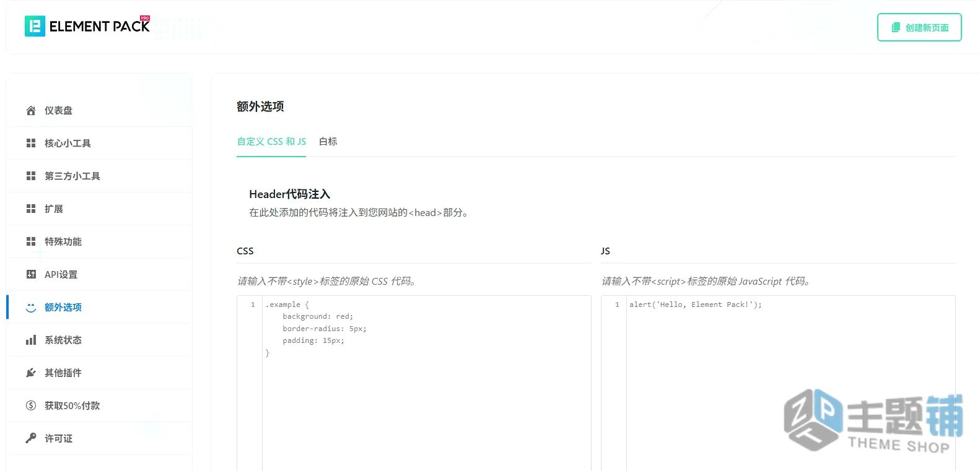Image resolution: width=980 pixels, height=471 pixels.
Task: Click the plug icon beside 其他插件
Action: point(31,373)
